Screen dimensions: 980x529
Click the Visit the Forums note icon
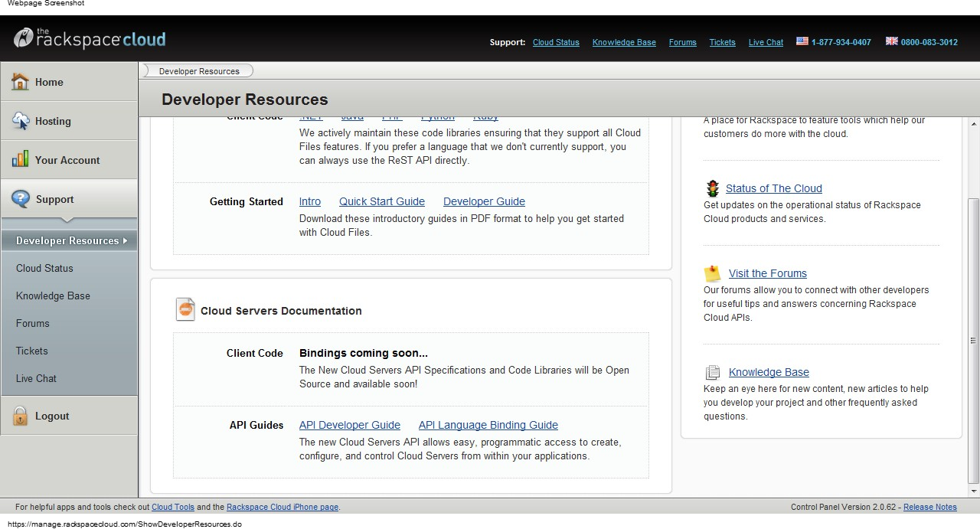coord(713,273)
